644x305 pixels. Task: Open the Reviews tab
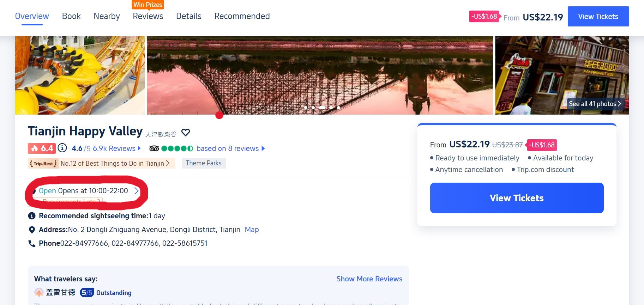pyautogui.click(x=148, y=16)
